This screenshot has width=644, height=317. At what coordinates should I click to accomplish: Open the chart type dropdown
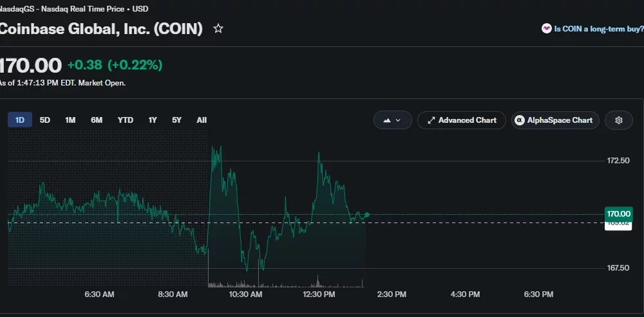(392, 120)
